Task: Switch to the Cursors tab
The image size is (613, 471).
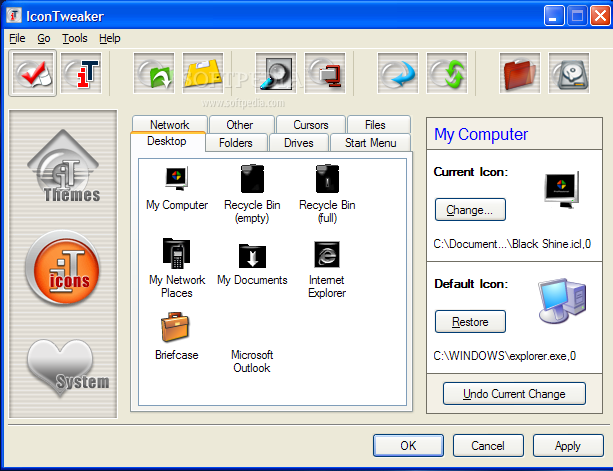Action: pyautogui.click(x=311, y=124)
